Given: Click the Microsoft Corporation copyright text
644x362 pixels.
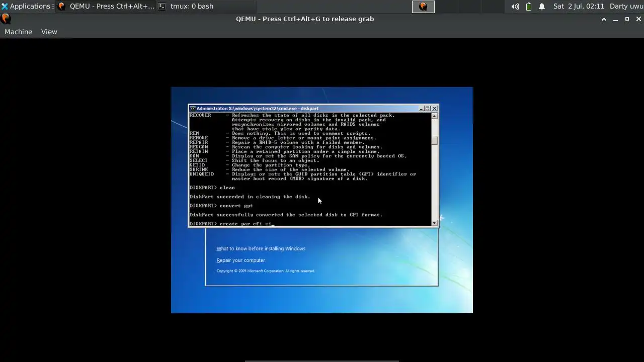Looking at the screenshot, I should [266, 271].
